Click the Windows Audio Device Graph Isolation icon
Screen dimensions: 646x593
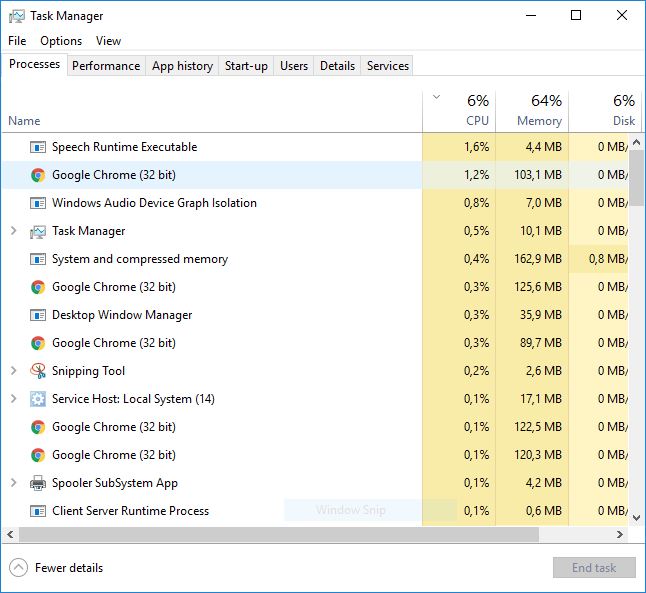click(x=38, y=203)
